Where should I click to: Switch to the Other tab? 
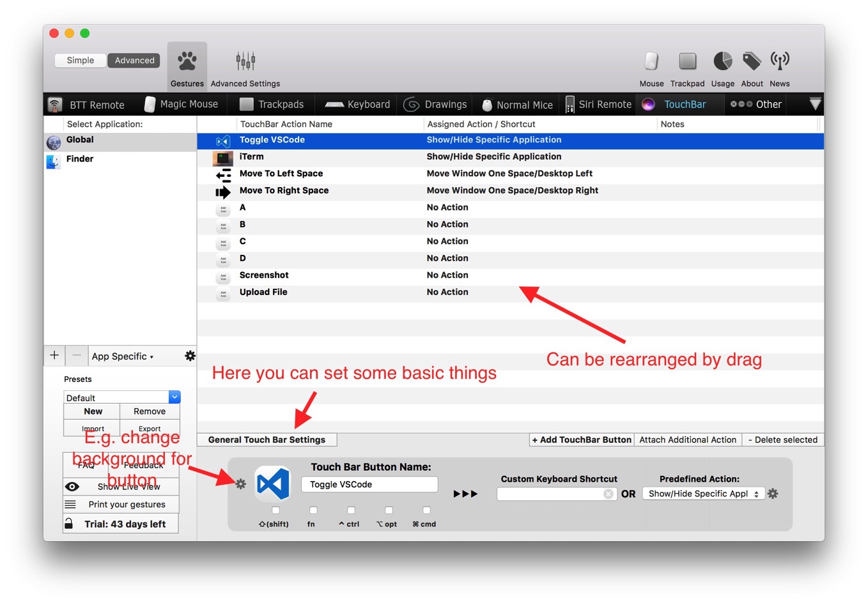click(x=756, y=104)
